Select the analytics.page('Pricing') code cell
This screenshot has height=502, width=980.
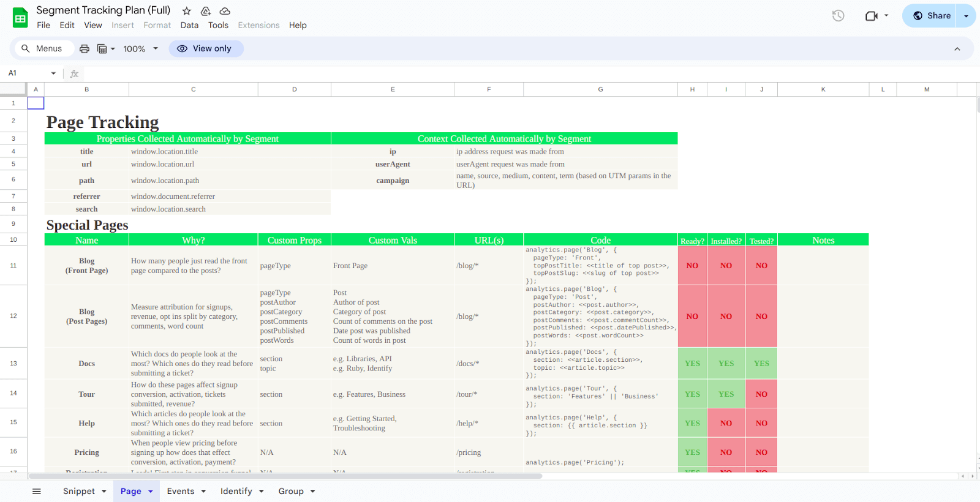600,452
